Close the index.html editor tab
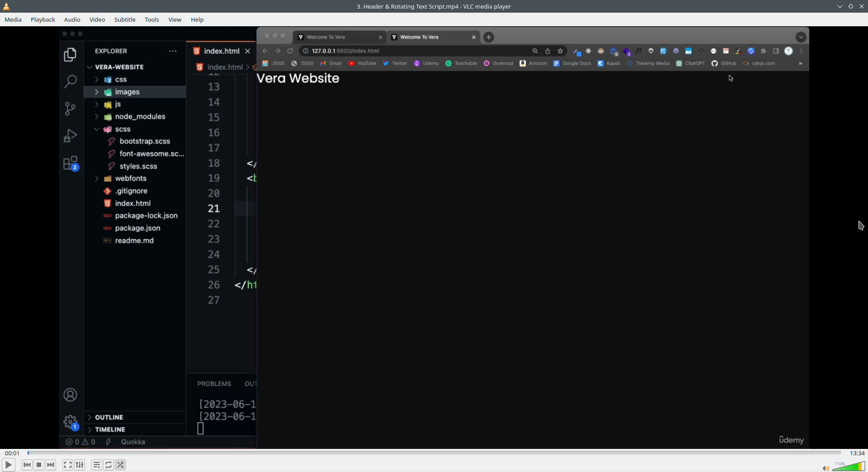 [248, 51]
